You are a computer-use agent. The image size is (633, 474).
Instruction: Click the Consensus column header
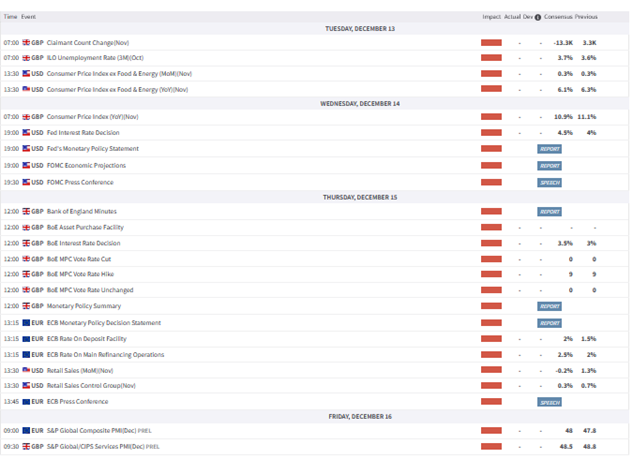pyautogui.click(x=557, y=17)
